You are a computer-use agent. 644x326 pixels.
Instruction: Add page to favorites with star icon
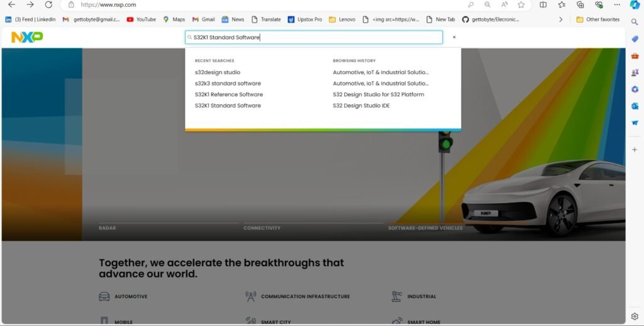click(521, 5)
